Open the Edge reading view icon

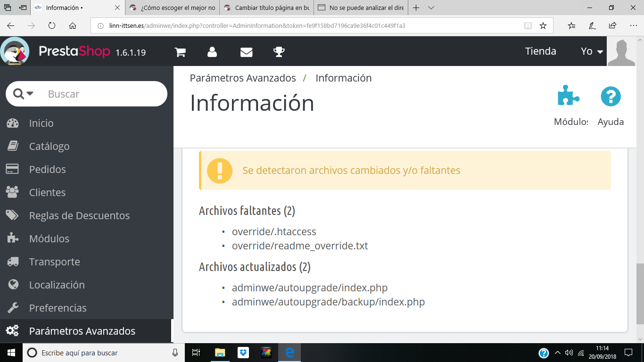(528, 26)
